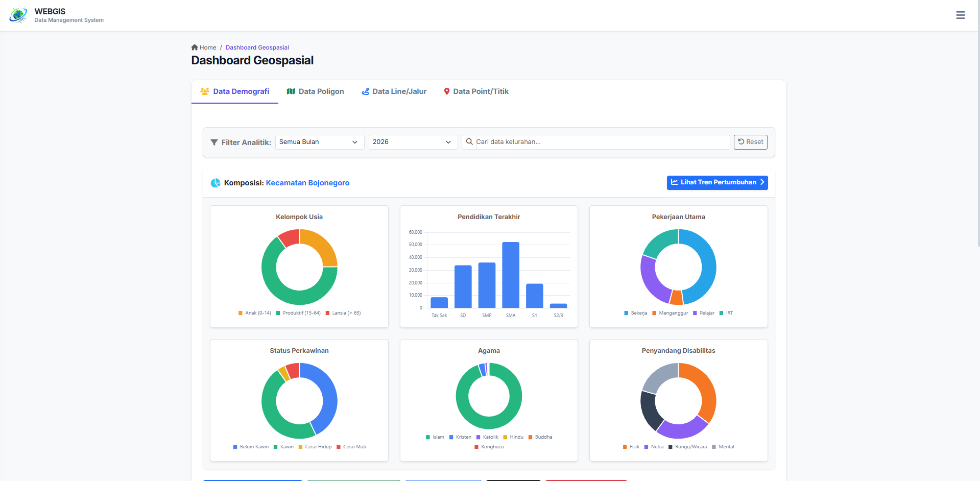Select the Data Demografi tab

coord(235,91)
